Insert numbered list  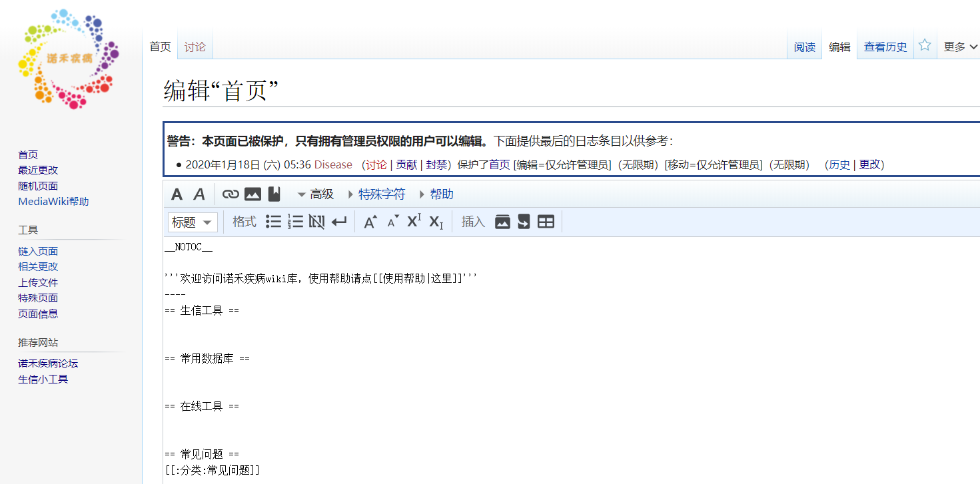coord(295,222)
